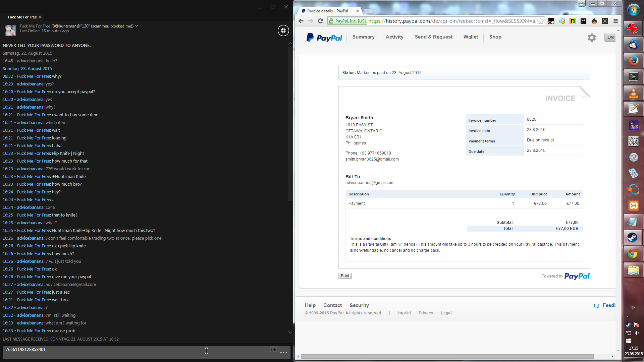Open the Security link in the PayPal footer
The width and height of the screenshot is (644, 362).
click(x=359, y=305)
